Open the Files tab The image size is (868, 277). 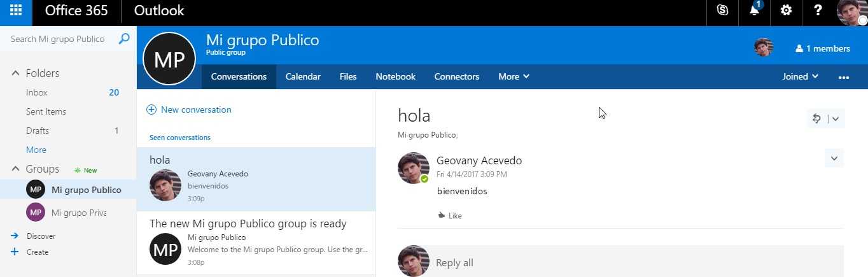pos(348,76)
